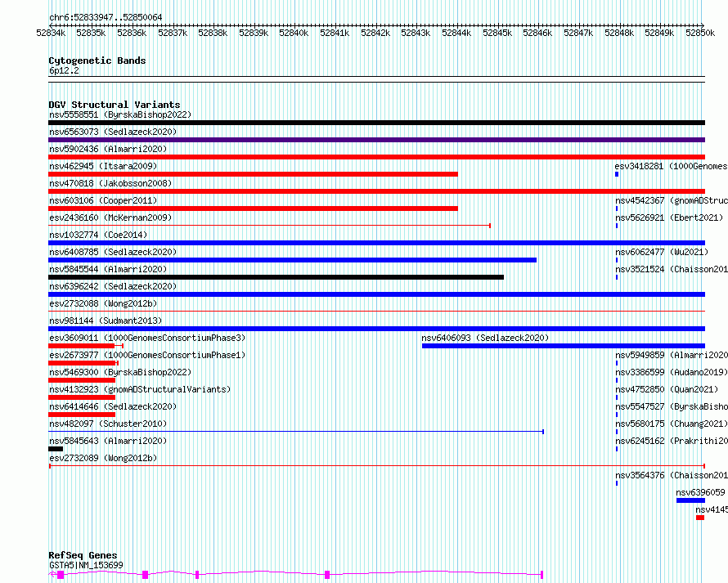Click the esv2436160 (McKernan2009) label
The height and width of the screenshot is (583, 728).
coord(110,218)
